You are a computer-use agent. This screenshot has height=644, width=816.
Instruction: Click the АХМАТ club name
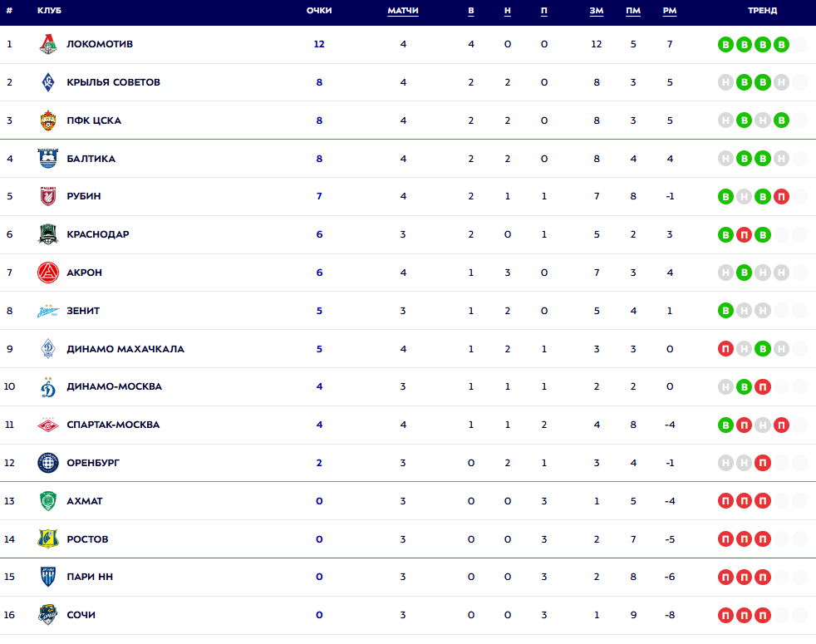pos(85,501)
